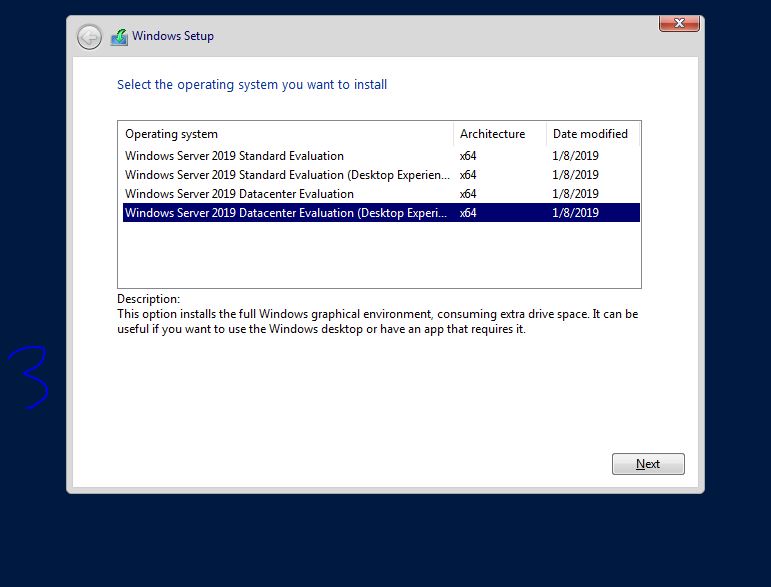Click x64 in Standard Evaluation row
The width and height of the screenshot is (771, 587).
click(x=468, y=156)
